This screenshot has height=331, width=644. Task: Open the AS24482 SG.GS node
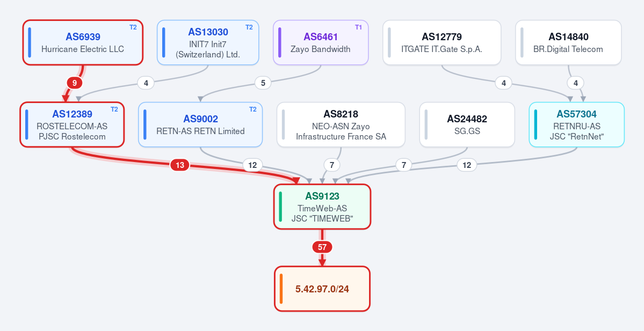click(x=467, y=124)
